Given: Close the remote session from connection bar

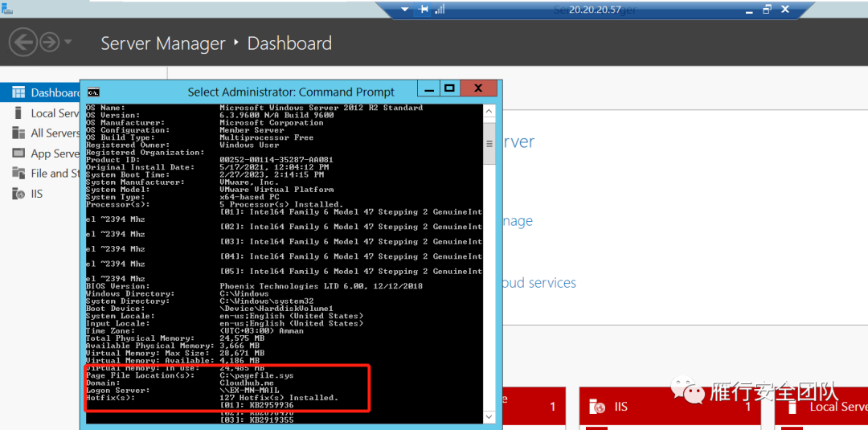Looking at the screenshot, I should 785,10.
